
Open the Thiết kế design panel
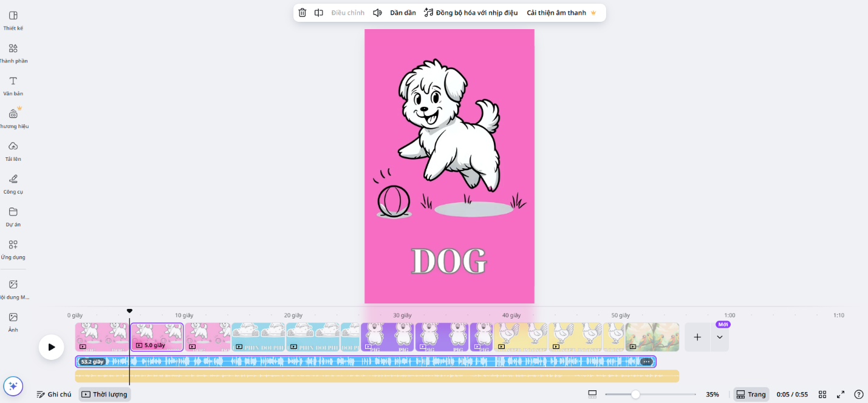click(13, 20)
